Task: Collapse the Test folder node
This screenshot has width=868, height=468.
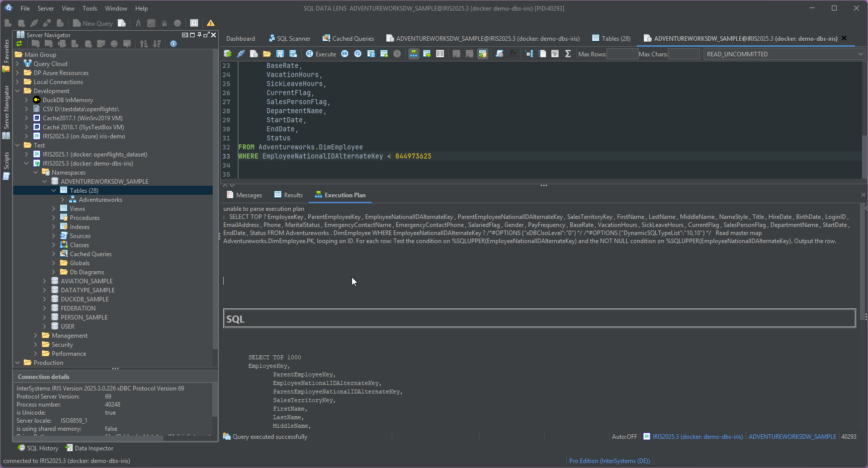Action: pyautogui.click(x=18, y=145)
